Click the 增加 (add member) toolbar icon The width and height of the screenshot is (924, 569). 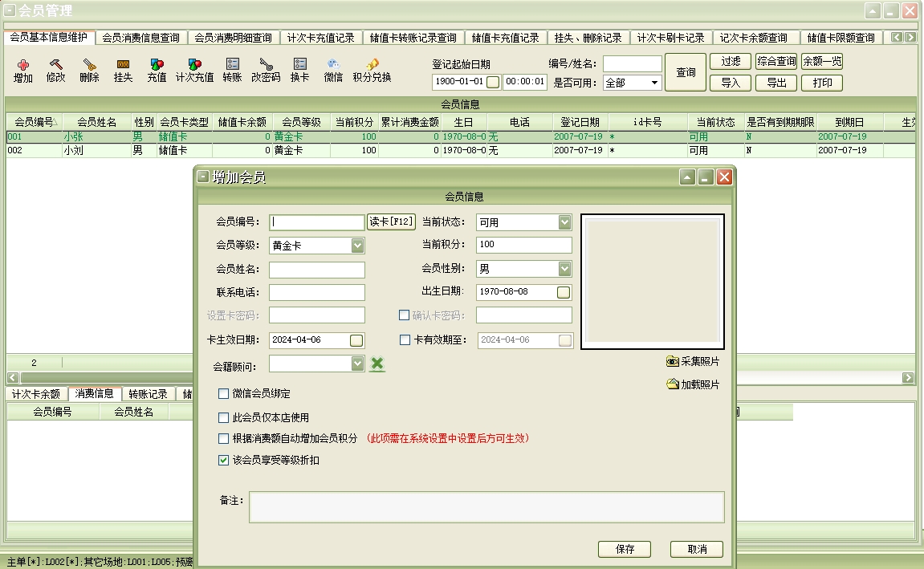tap(23, 65)
